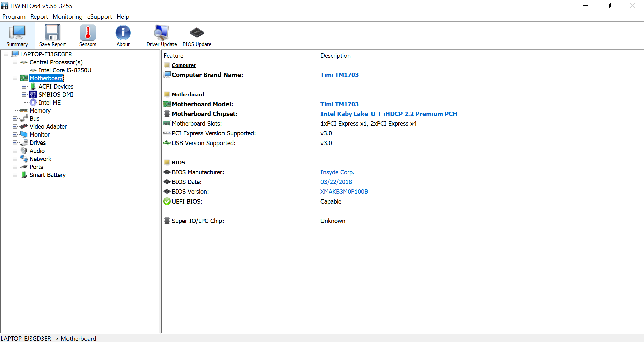Image resolution: width=644 pixels, height=342 pixels.
Task: Click the Monitor tree icon
Action: tap(24, 135)
